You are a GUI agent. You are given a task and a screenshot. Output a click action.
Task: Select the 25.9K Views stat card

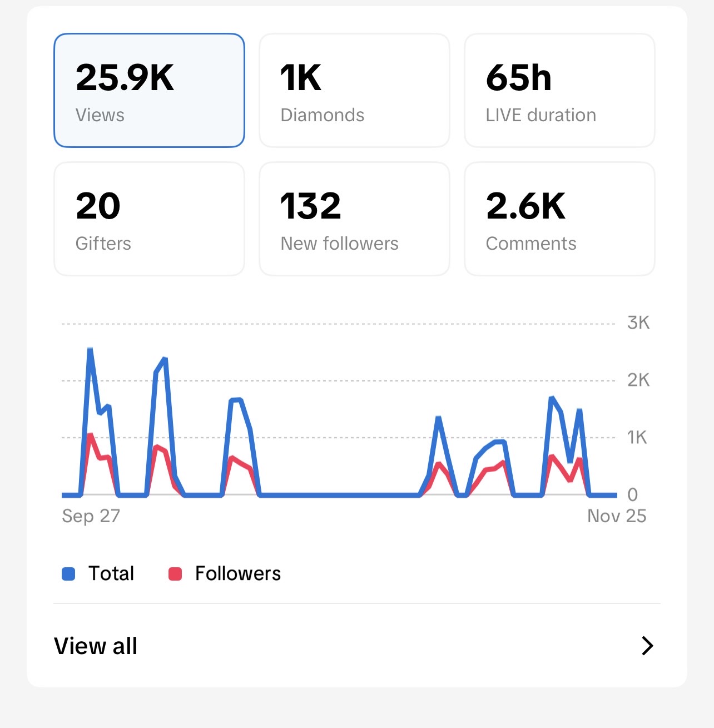148,90
